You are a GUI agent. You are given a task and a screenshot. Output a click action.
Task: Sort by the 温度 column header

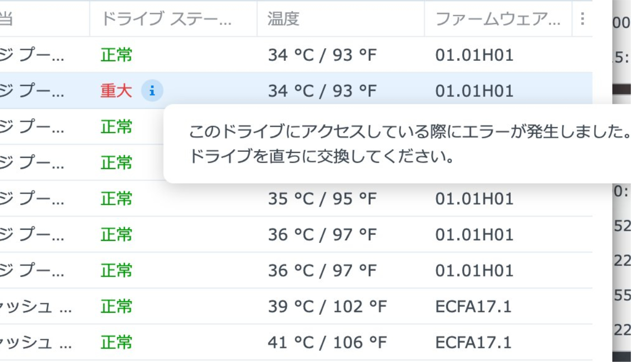pyautogui.click(x=283, y=19)
